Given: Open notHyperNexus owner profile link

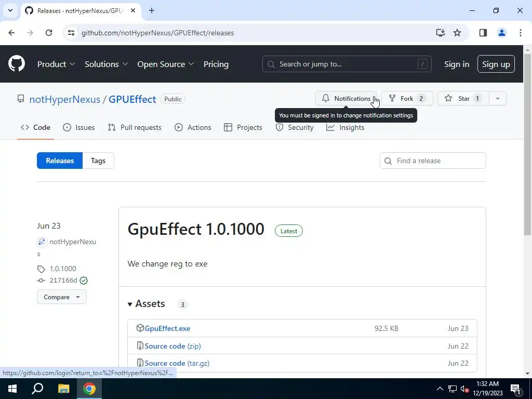Looking at the screenshot, I should point(65,99).
